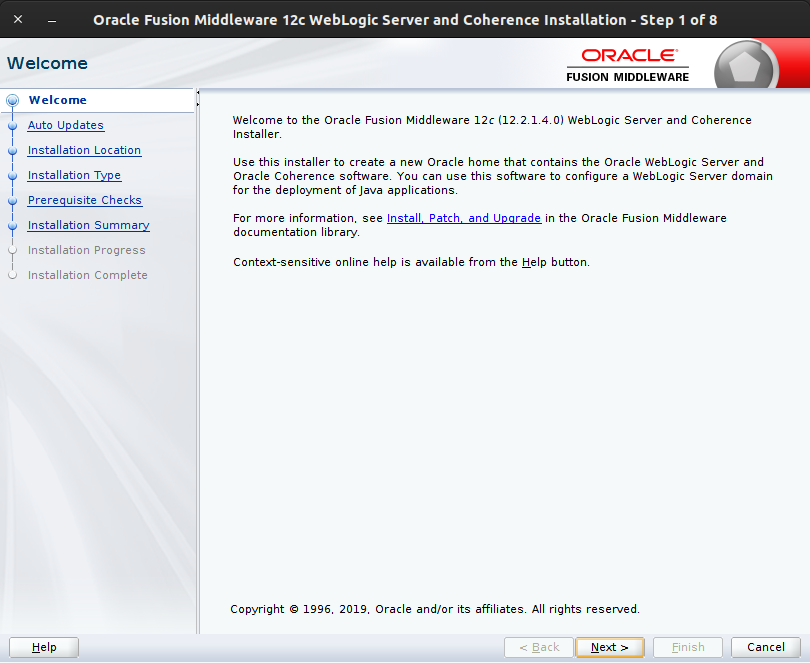The image size is (810, 663).
Task: Select the Welcome step in the sidebar
Action: (x=57, y=100)
